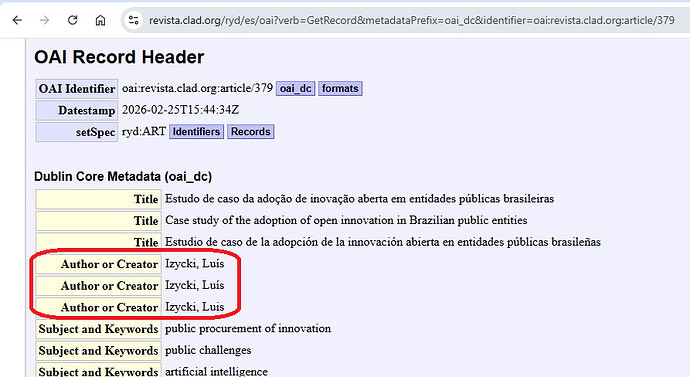Open the oai_dc metadata format button

(x=296, y=88)
